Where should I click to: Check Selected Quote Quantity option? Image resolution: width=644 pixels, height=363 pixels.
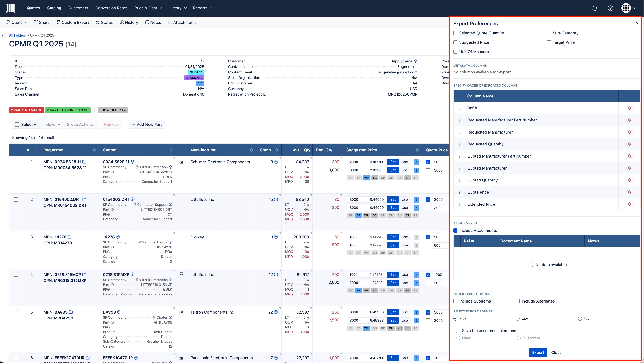(x=456, y=33)
